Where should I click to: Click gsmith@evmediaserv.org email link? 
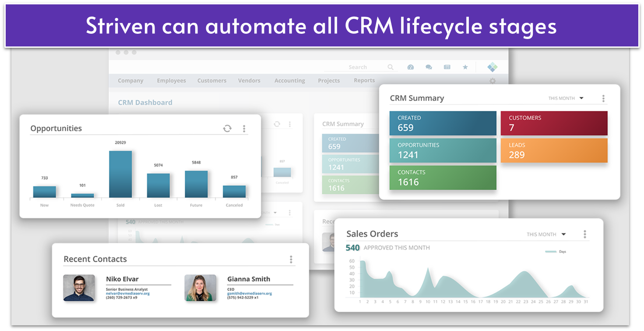(250, 294)
